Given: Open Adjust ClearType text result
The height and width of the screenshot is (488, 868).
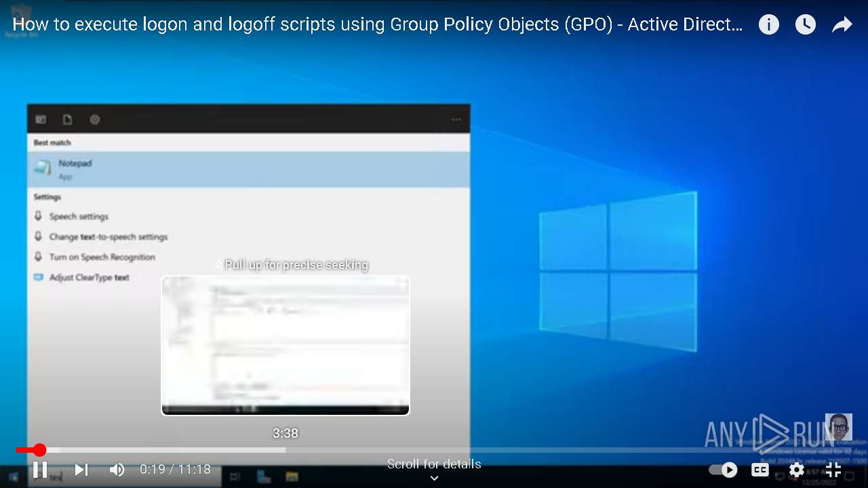Looking at the screenshot, I should pyautogui.click(x=89, y=277).
